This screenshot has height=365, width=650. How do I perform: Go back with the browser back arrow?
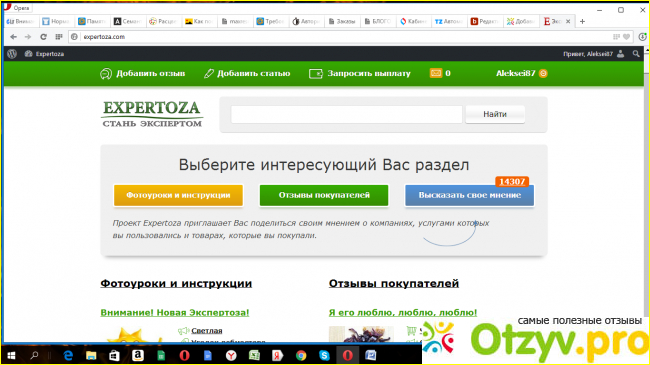[x=13, y=37]
